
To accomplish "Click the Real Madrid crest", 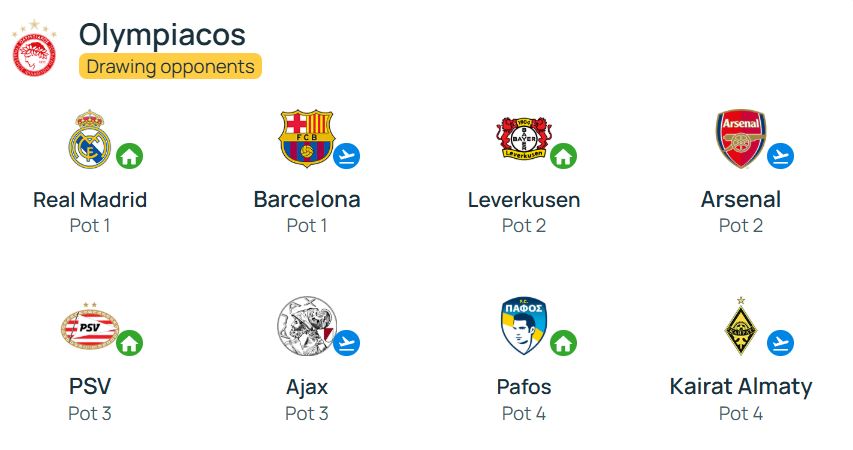I will coord(90,139).
